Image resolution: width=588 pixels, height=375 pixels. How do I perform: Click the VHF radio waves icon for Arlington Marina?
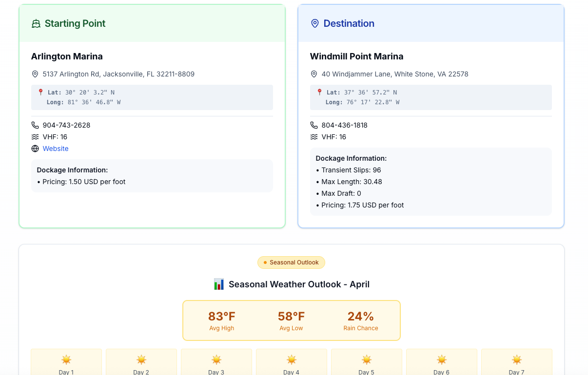(x=35, y=137)
